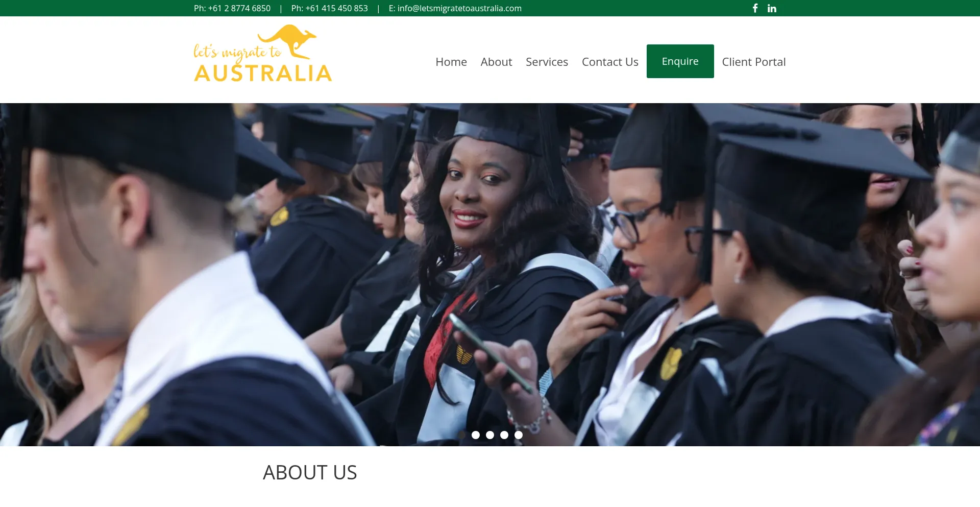
Task: Go to the Home menu item
Action: 451,62
